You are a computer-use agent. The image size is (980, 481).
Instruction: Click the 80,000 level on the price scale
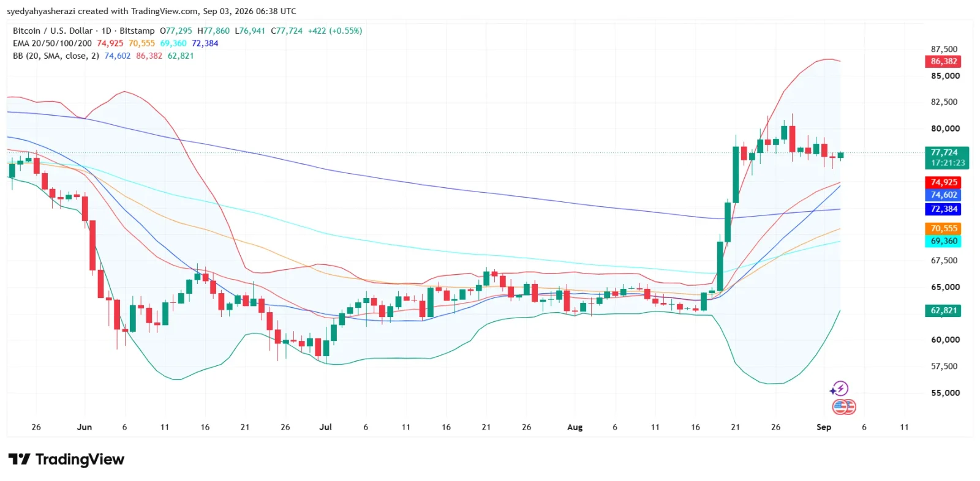click(x=945, y=129)
